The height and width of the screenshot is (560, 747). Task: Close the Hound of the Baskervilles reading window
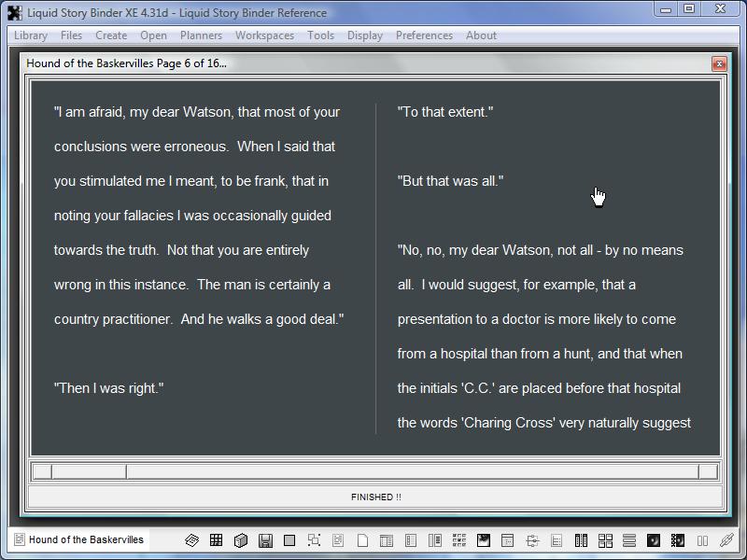718,63
